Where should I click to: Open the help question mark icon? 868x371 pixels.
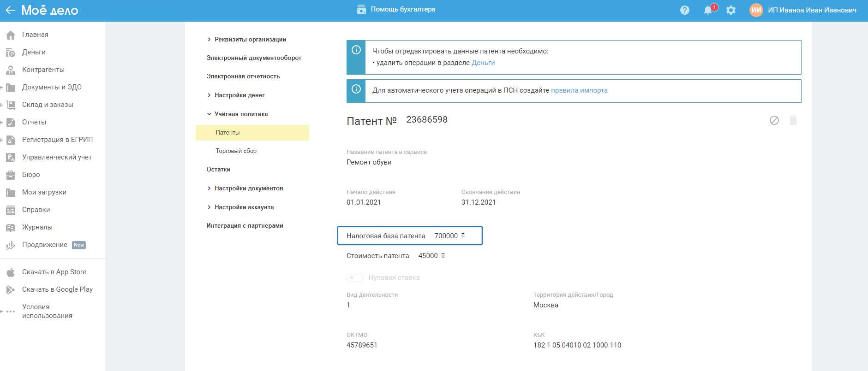pos(685,10)
